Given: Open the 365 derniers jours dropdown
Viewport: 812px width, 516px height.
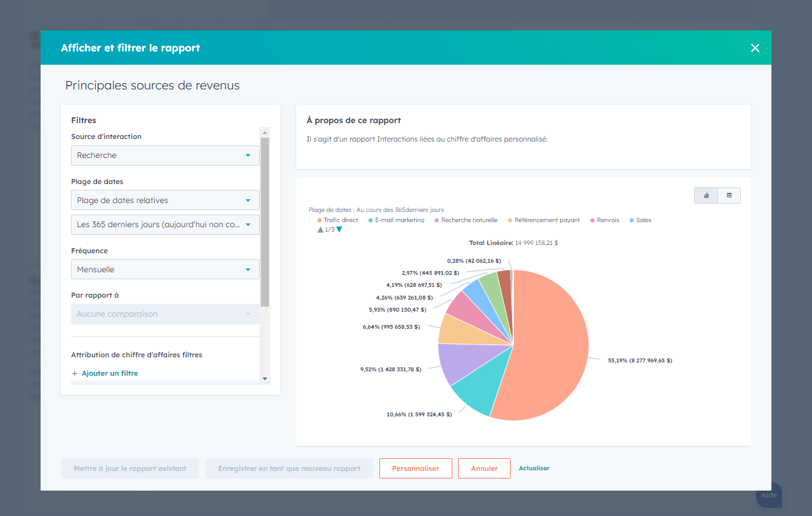Looking at the screenshot, I should point(165,225).
